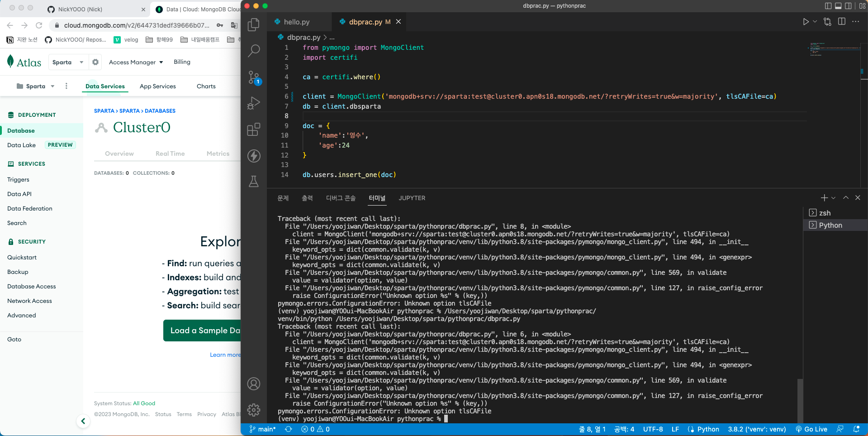Open the 문제 (Problems) panel tab
The height and width of the screenshot is (436, 868).
pos(283,198)
